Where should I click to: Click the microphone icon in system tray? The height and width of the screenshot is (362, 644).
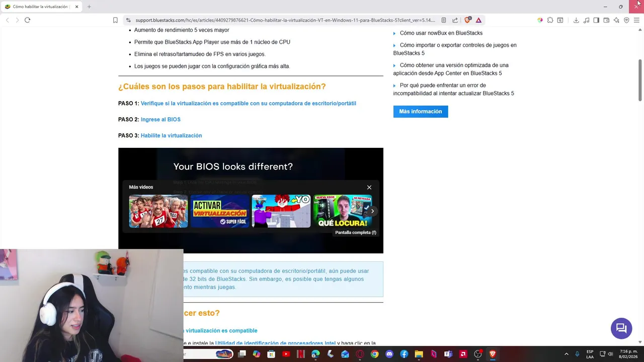(577, 354)
